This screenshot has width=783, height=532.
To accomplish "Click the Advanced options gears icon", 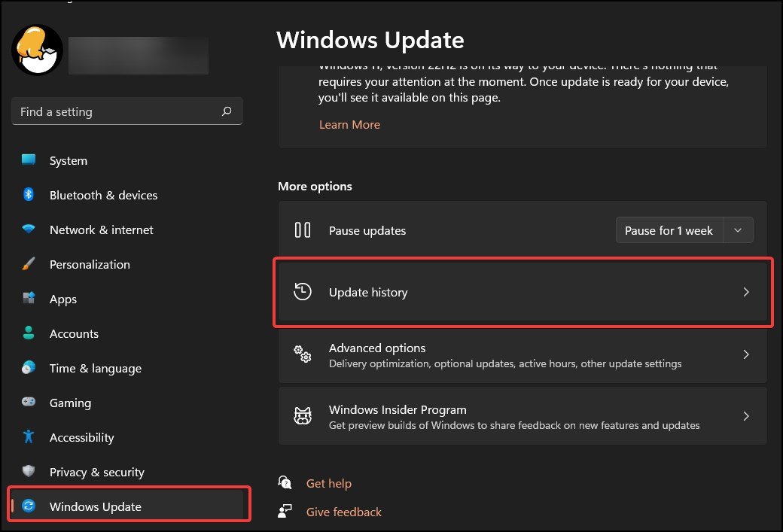I will click(303, 354).
